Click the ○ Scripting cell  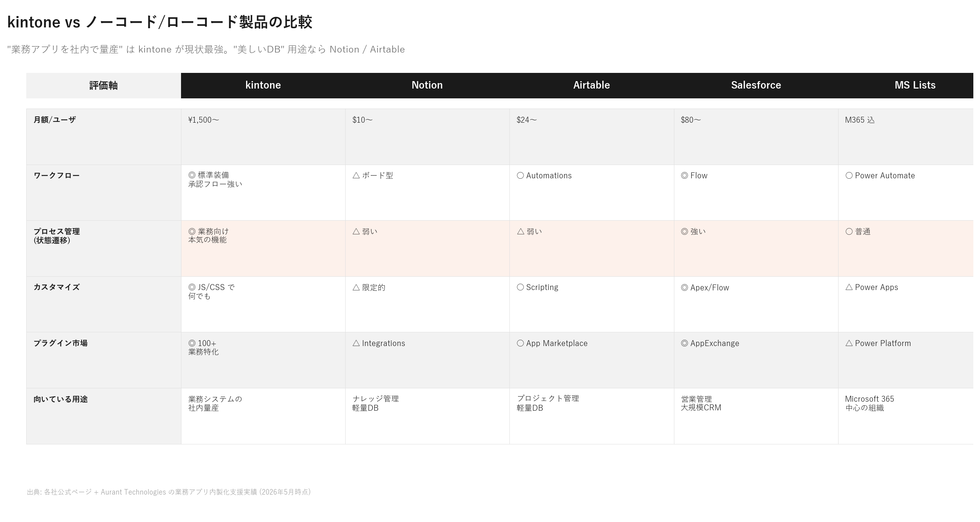[x=592, y=304]
